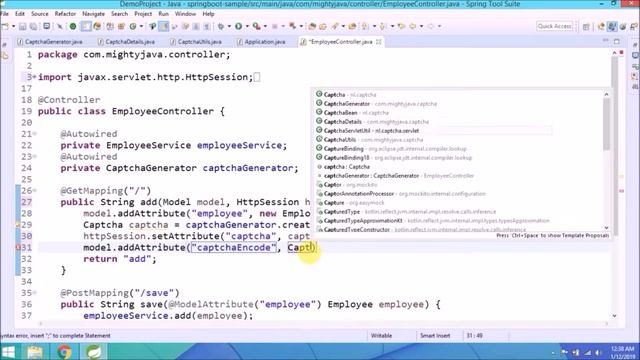Click the Open Perspective icon
The image size is (640, 360).
(586, 27)
